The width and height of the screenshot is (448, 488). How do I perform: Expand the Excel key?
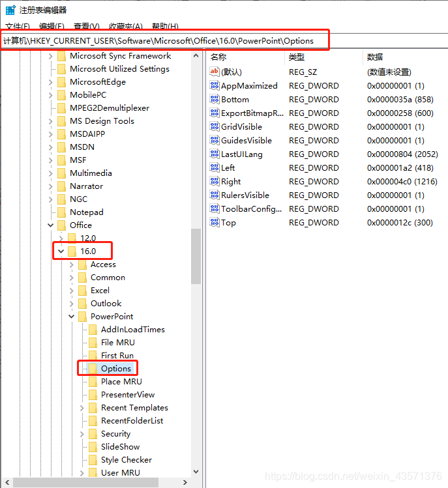(71, 291)
